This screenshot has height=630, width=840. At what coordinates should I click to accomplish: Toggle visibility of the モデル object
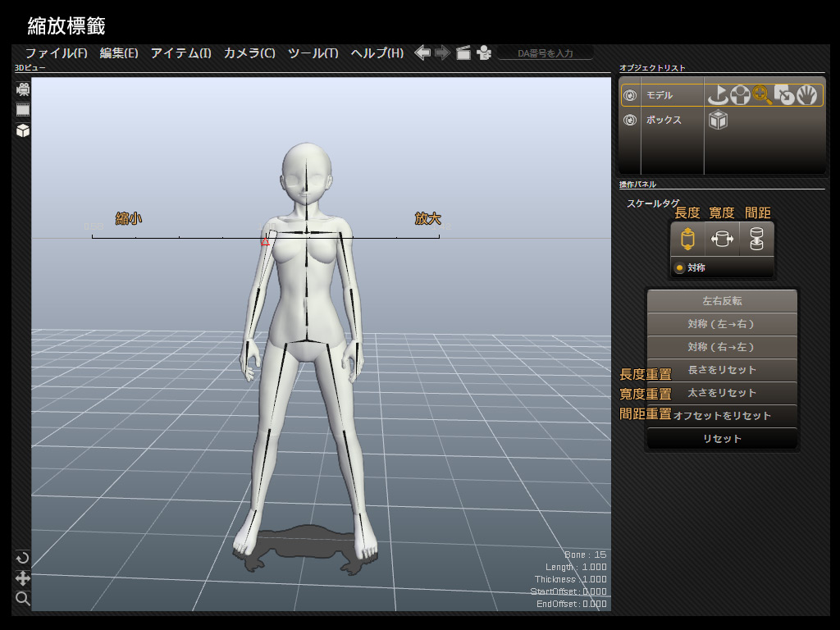(630, 96)
